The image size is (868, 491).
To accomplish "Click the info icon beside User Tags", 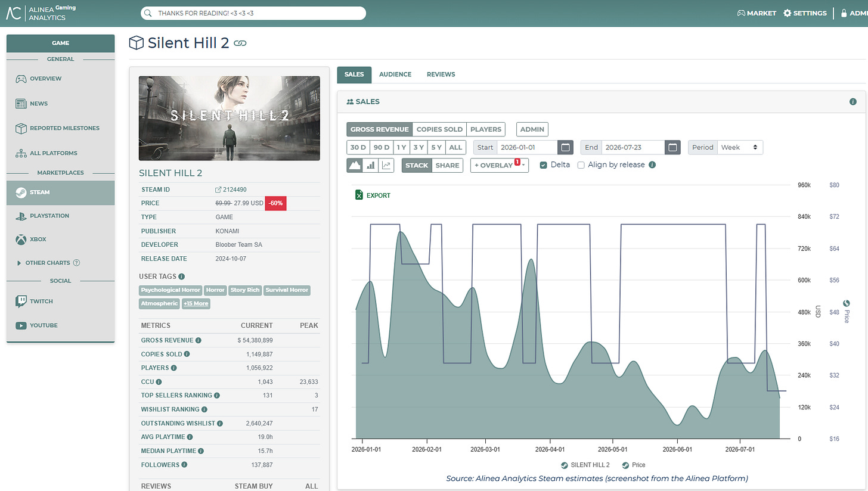I will click(x=181, y=276).
